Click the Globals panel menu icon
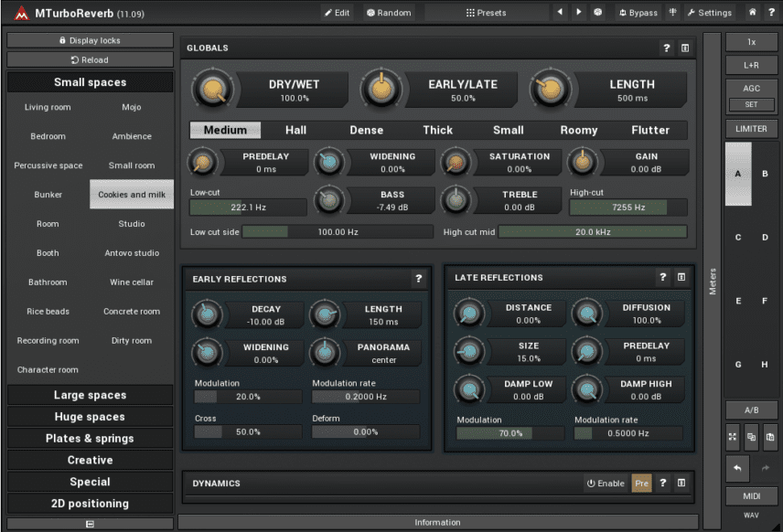Viewport: 783px width, 532px height. point(685,48)
